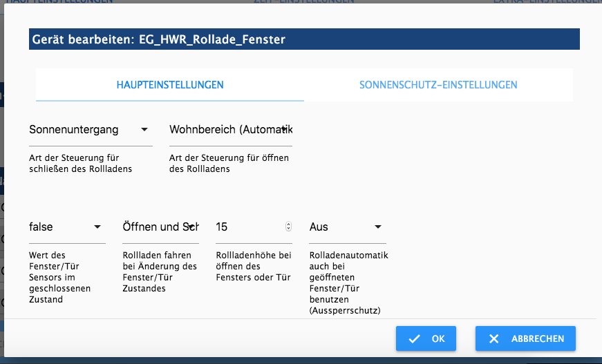Click label 'Rollladenhöhe bei öffnen des Fensters oder Tür'
Image resolution: width=602 pixels, height=364 pixels.
[x=254, y=266]
